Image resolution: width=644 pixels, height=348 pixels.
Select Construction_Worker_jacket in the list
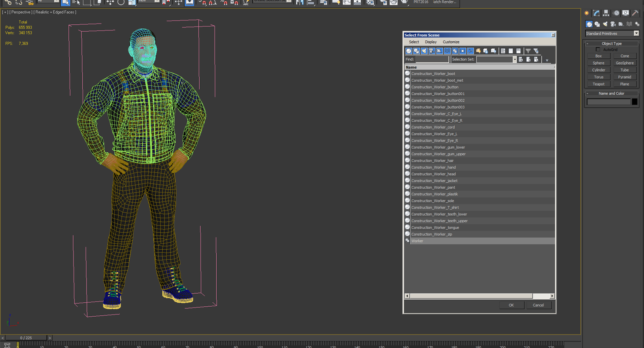[480, 181]
